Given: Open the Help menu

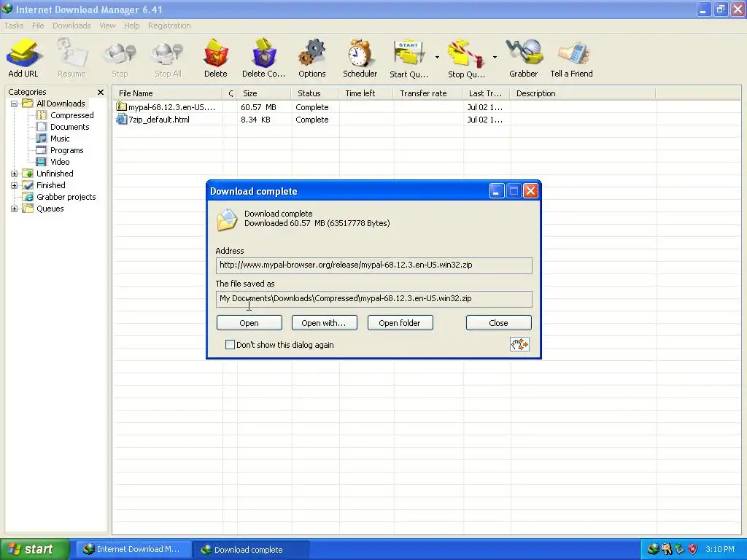Looking at the screenshot, I should (131, 26).
